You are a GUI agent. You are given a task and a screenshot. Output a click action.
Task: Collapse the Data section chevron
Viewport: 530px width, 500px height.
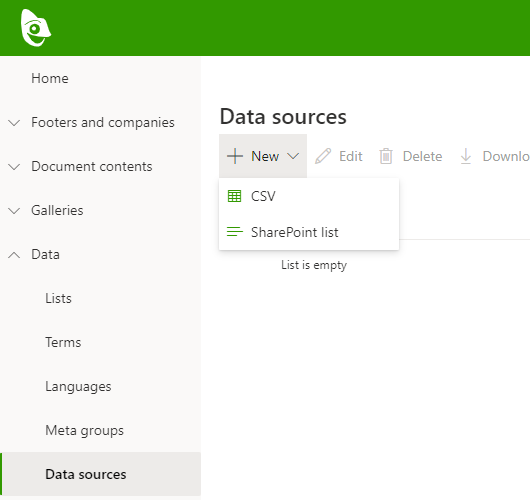[14, 255]
